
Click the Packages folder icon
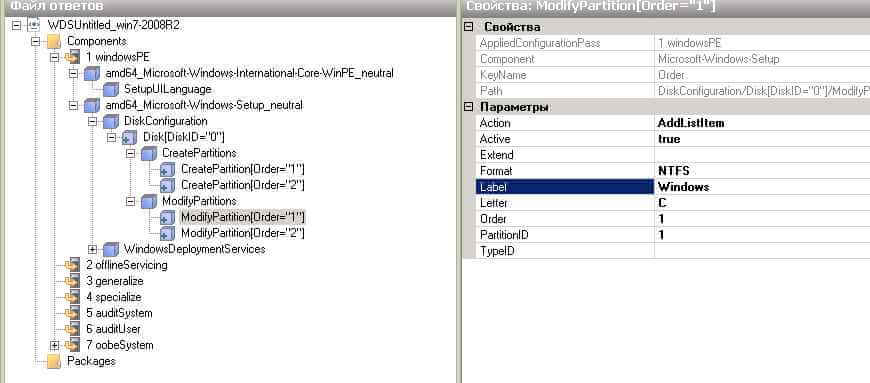click(x=53, y=362)
